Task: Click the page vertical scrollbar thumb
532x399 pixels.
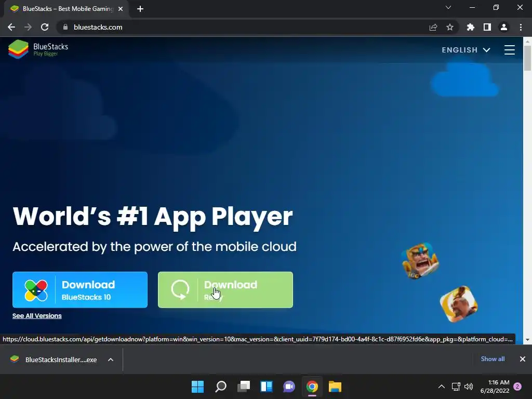Action: (527, 58)
